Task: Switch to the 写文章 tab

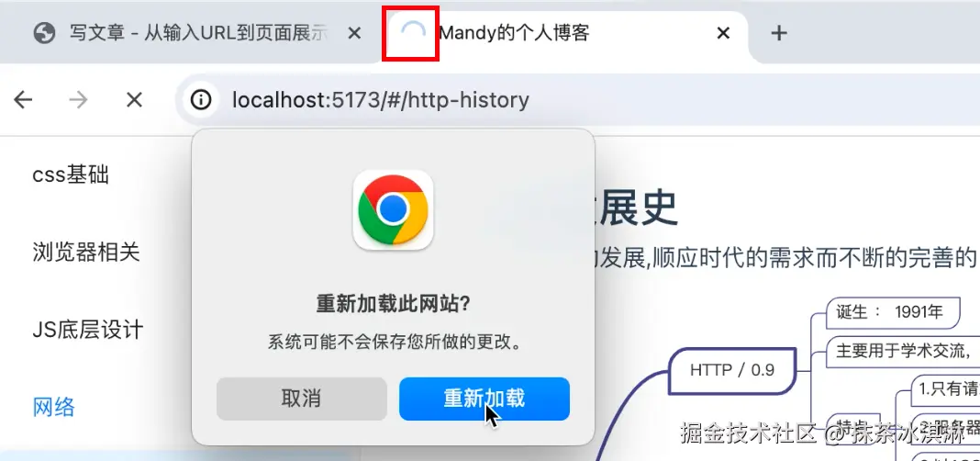Action: click(x=198, y=33)
